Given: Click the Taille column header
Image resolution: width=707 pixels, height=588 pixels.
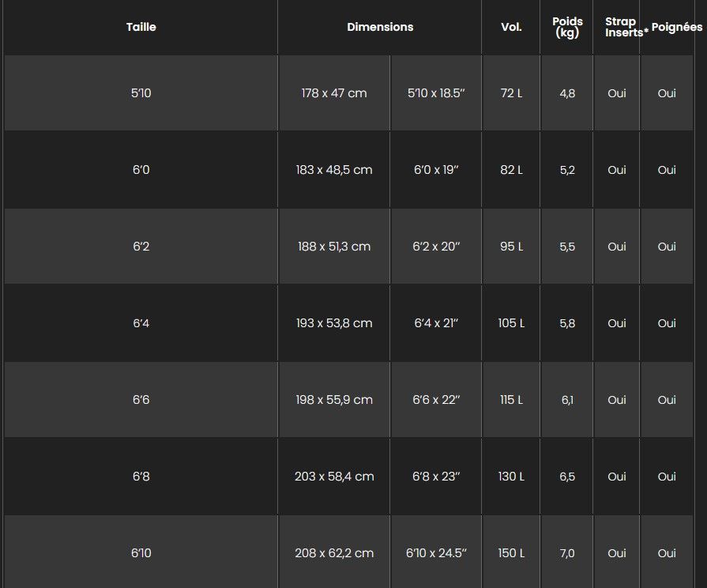Looking at the screenshot, I should click(x=141, y=27).
